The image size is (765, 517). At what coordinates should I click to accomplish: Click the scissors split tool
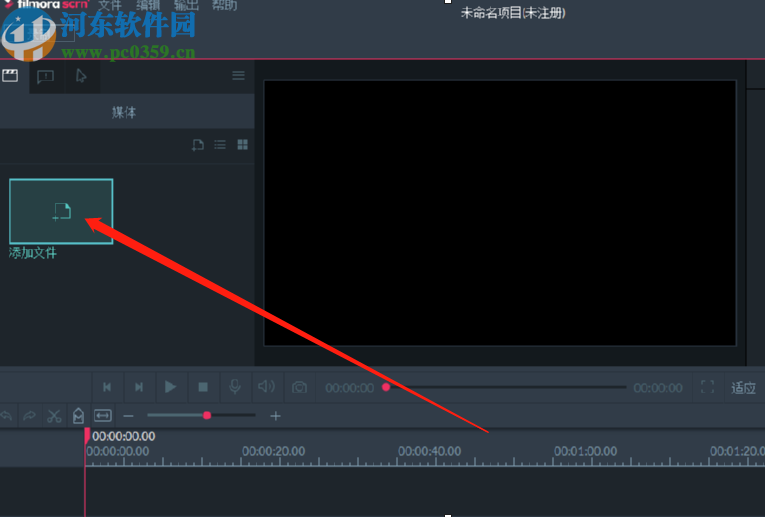pos(54,416)
